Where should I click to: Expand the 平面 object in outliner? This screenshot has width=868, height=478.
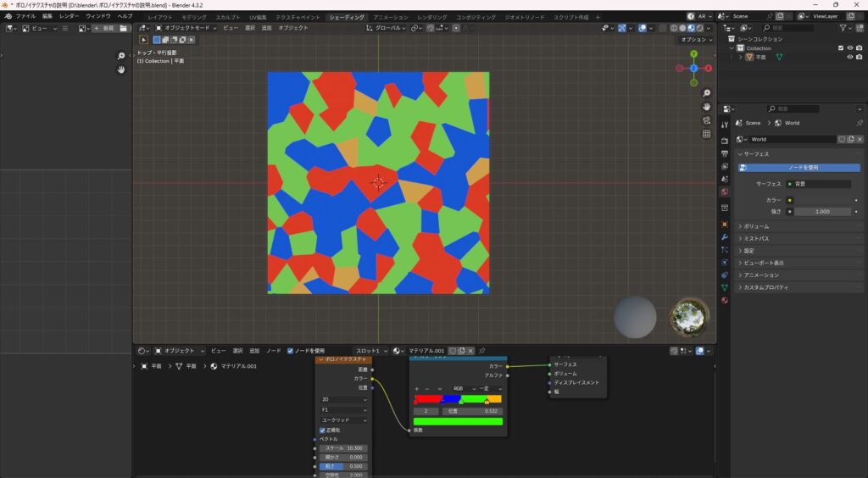(x=741, y=57)
